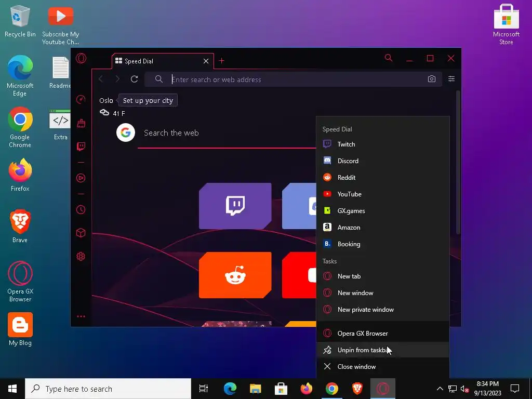Click the Snapshot camera icon
The width and height of the screenshot is (532, 399).
[432, 79]
